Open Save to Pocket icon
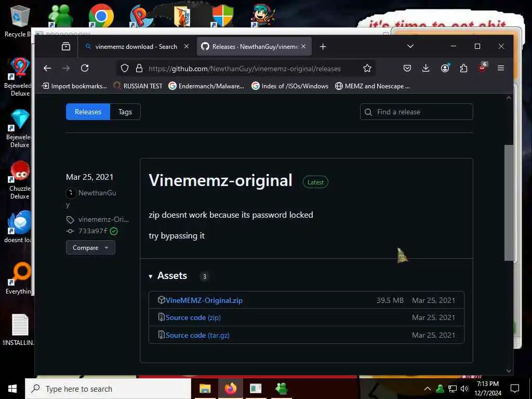Viewport: 532px width, 399px height. point(407,68)
